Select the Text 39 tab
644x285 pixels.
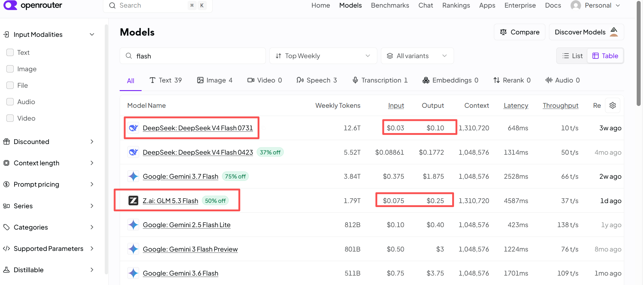(x=166, y=80)
